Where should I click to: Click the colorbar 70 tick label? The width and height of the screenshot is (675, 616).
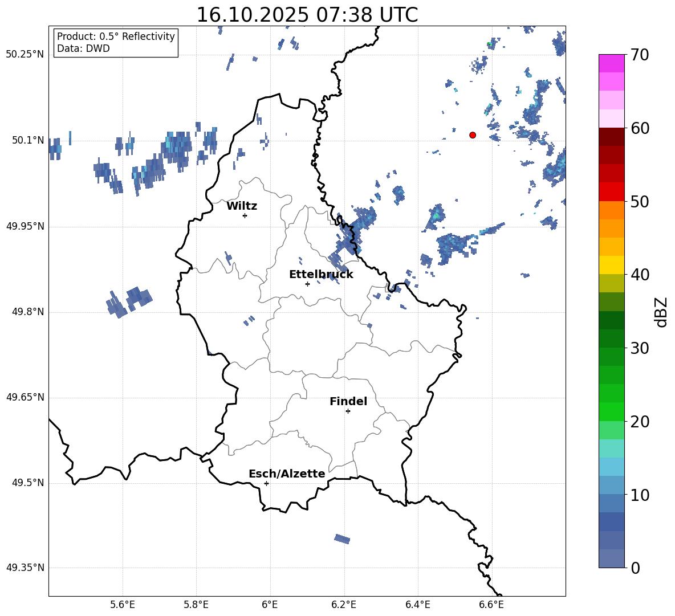coord(640,55)
